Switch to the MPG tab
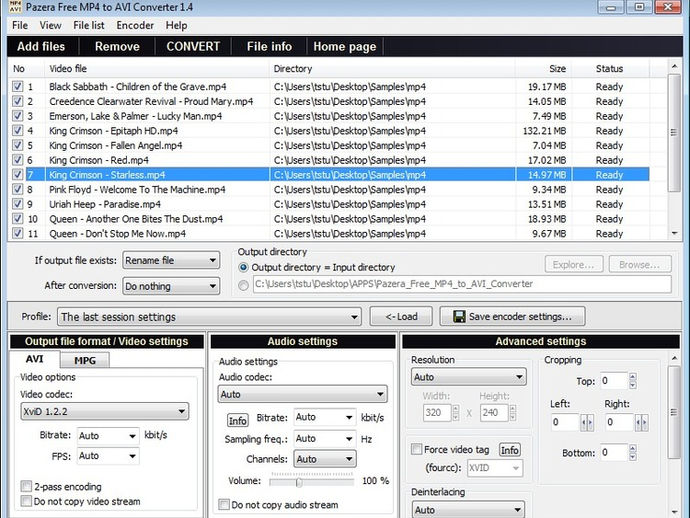 click(85, 360)
